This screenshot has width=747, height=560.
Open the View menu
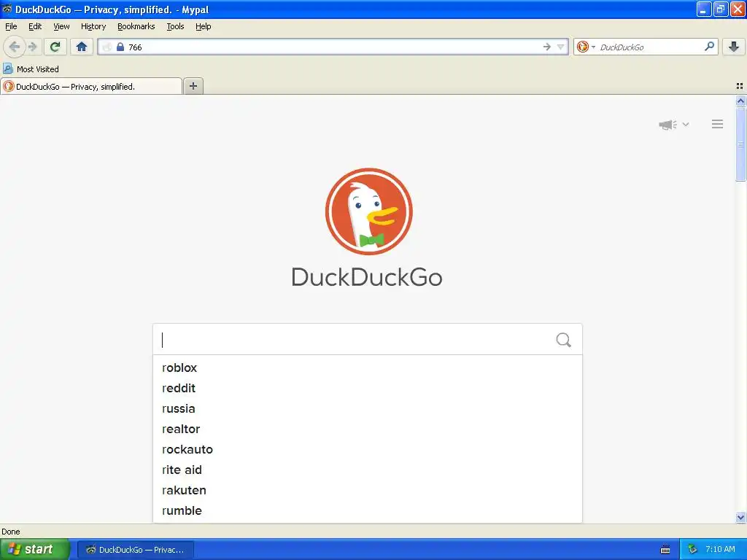click(x=61, y=27)
